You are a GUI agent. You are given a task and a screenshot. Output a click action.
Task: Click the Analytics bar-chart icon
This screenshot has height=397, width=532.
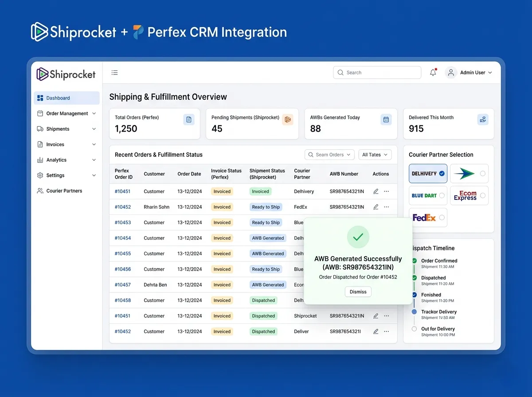[40, 160]
